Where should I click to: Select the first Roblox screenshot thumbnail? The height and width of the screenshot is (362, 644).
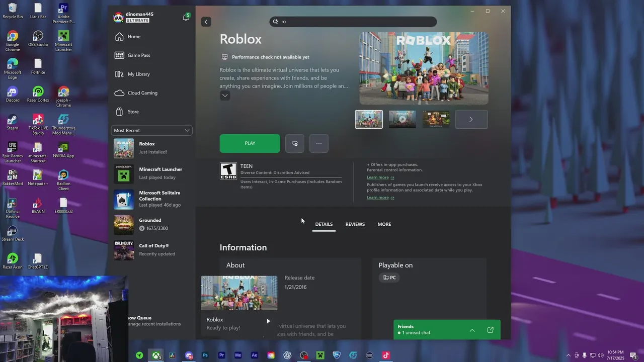tap(369, 119)
